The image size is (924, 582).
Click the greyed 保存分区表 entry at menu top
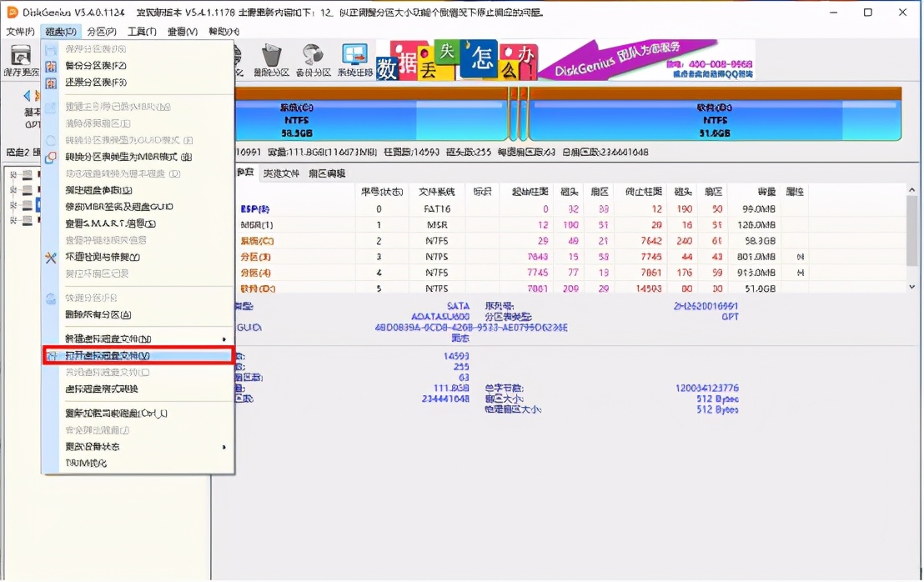point(138,49)
